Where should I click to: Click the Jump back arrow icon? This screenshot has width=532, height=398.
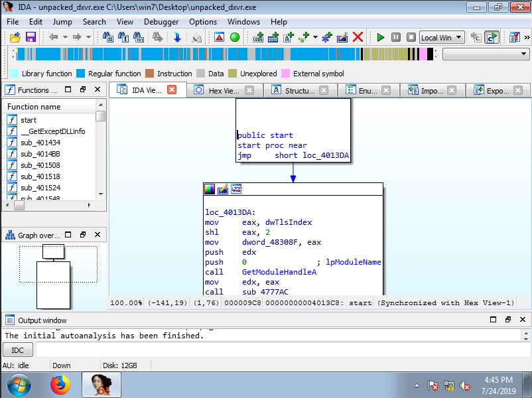click(53, 37)
